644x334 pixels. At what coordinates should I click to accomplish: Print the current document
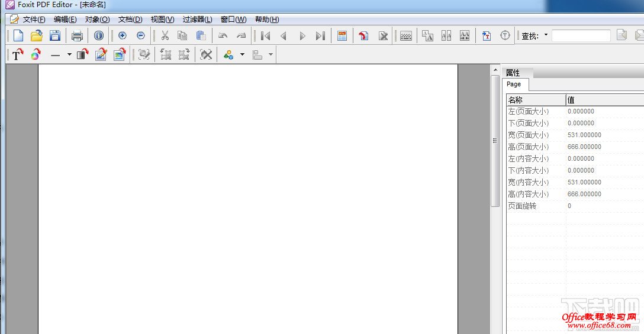click(x=77, y=36)
